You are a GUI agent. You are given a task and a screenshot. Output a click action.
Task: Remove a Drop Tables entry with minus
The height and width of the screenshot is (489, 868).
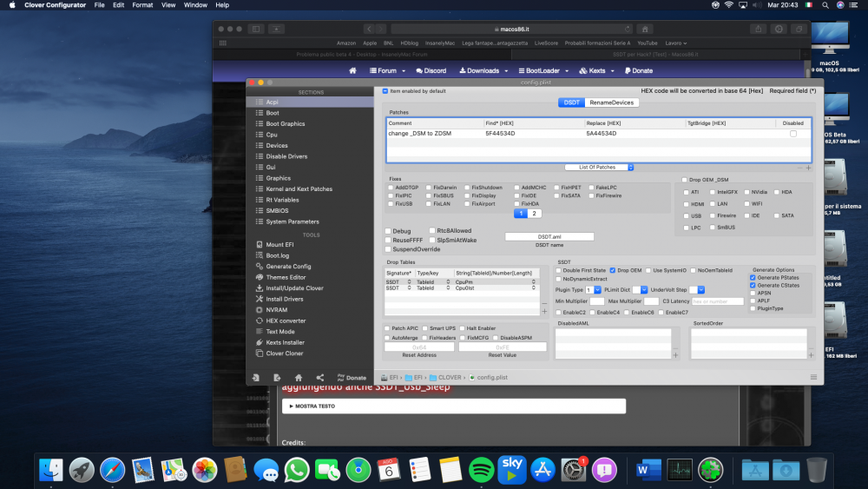(544, 303)
